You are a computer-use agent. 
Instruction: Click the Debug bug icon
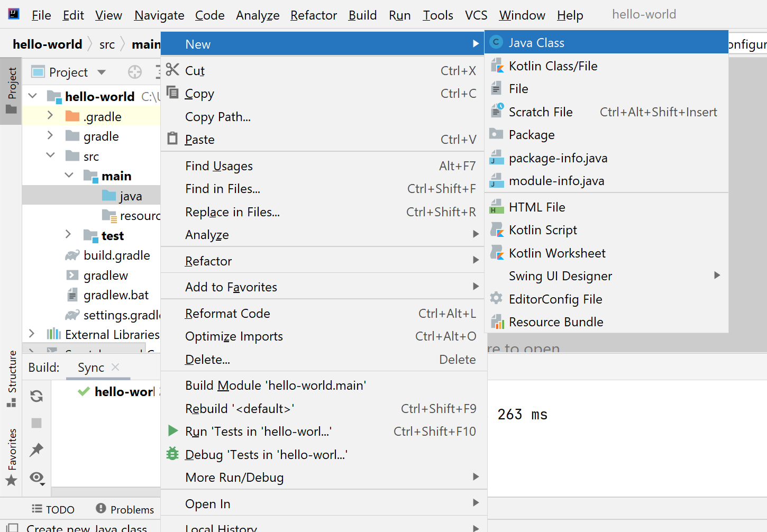pos(172,454)
